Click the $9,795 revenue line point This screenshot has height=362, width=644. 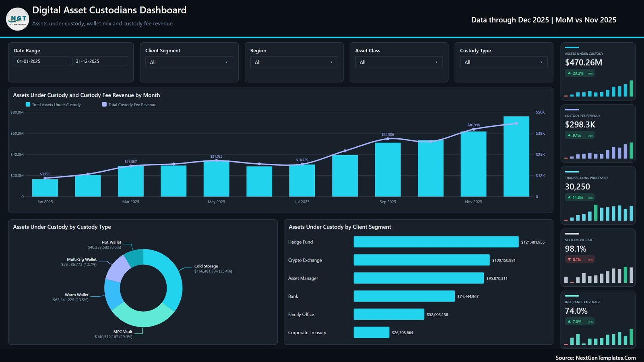click(45, 178)
